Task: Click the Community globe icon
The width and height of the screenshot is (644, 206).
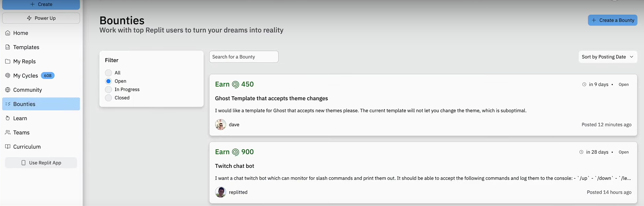Action: coord(8,90)
